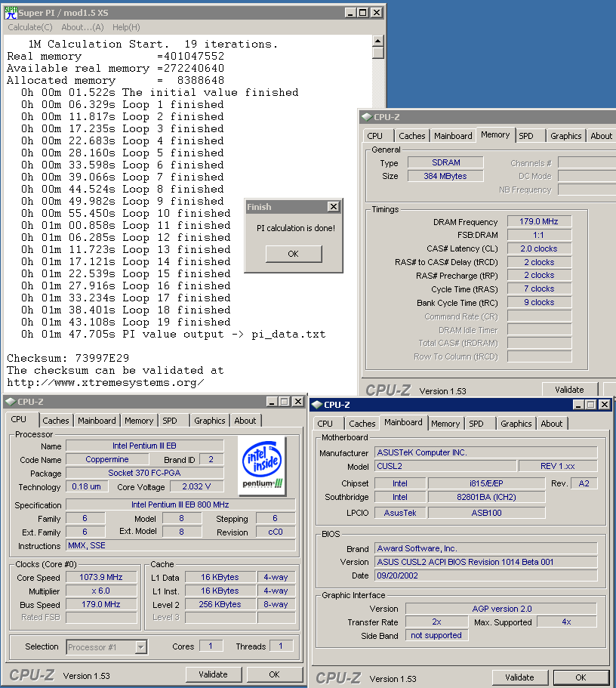Click OK in the CPU-Z Mainboard window

click(580, 677)
